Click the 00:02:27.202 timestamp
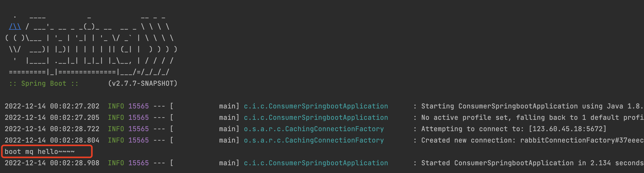Screen dimensions: 644x173 tap(75, 106)
